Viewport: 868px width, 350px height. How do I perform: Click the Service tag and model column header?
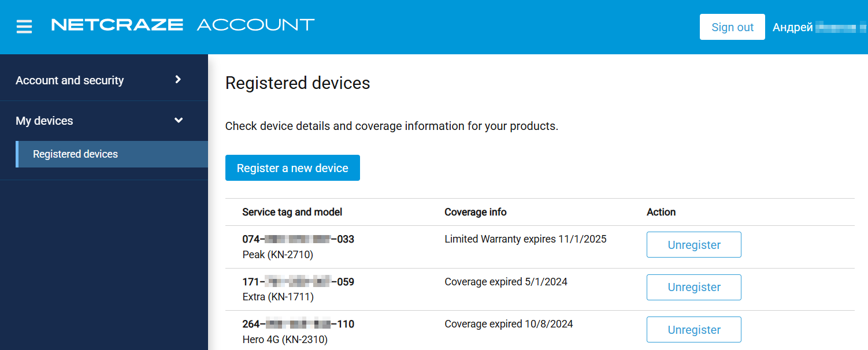click(292, 212)
